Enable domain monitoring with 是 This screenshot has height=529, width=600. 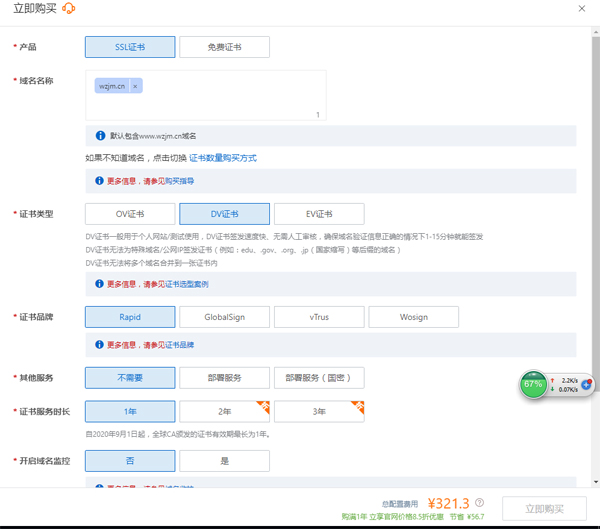click(224, 461)
